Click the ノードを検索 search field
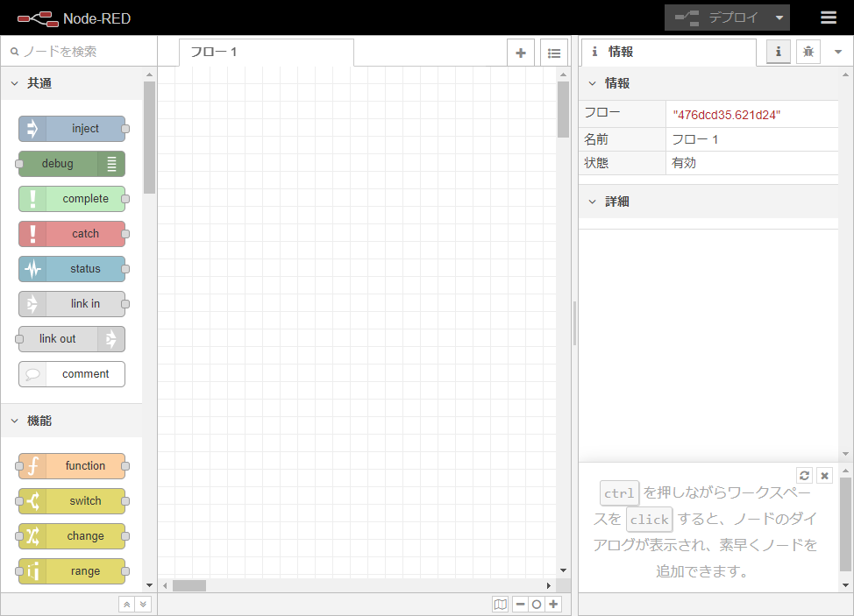 [79, 52]
